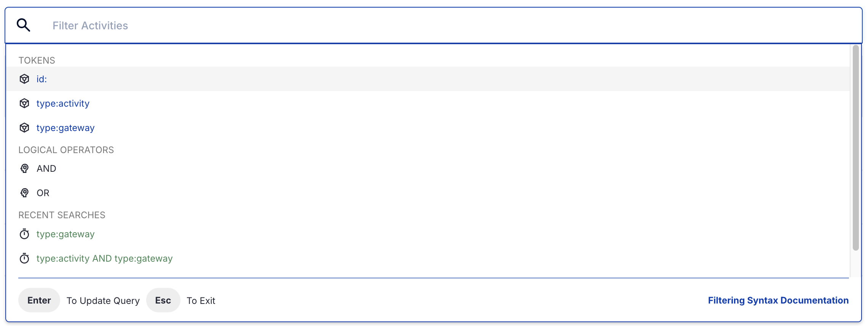This screenshot has width=868, height=326.
Task: Focus the Filter Activities input field
Action: (453, 26)
